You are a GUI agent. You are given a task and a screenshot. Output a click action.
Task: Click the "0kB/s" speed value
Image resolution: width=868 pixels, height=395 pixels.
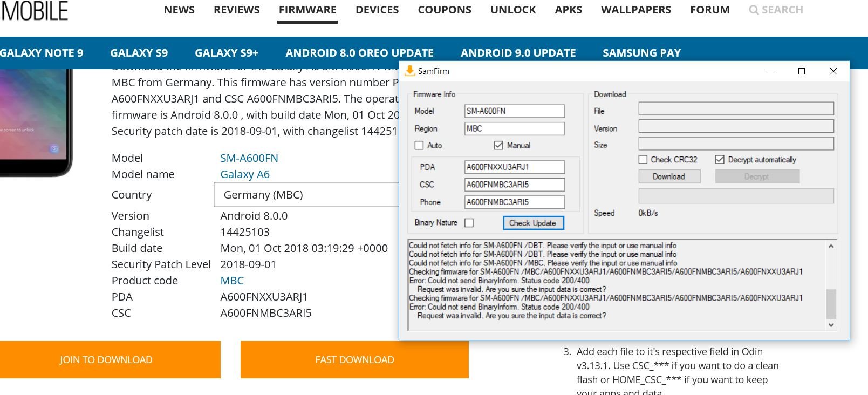648,213
